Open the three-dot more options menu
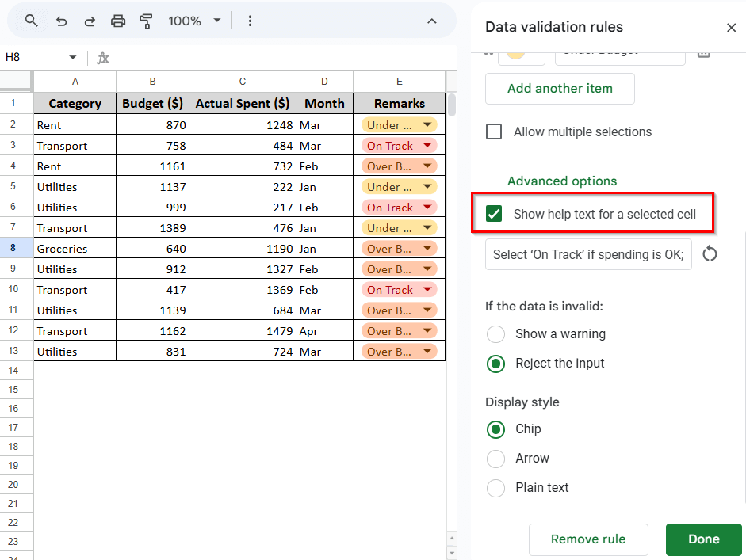Image resolution: width=746 pixels, height=560 pixels. 250,21
